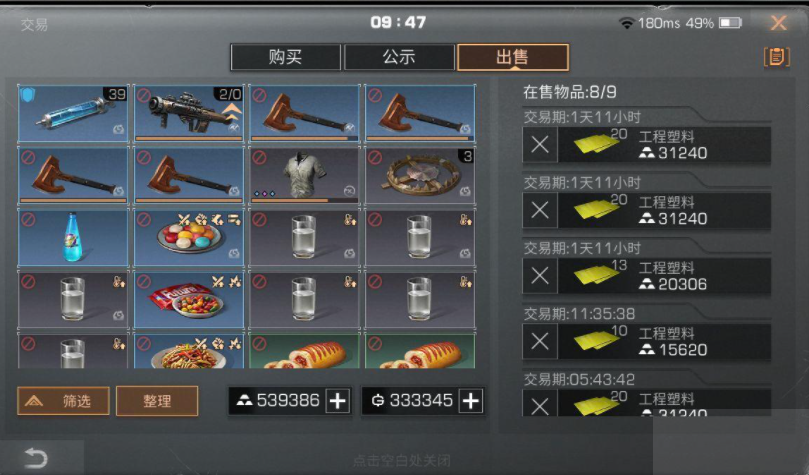This screenshot has height=475, width=809.
Task: Switch to the 购买 buy tab
Action: pos(285,57)
